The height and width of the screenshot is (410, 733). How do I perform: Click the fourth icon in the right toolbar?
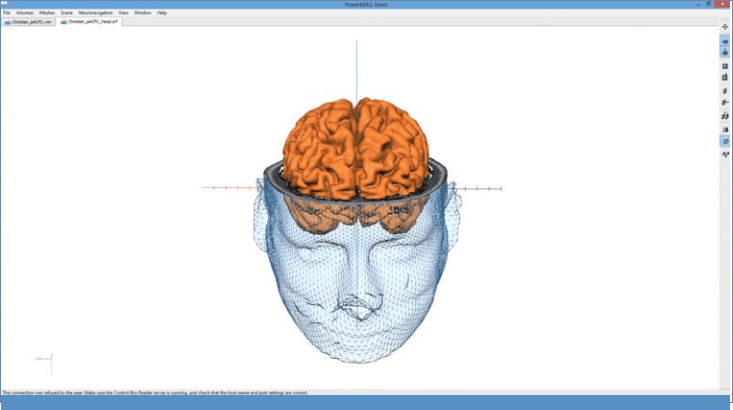[725, 65]
